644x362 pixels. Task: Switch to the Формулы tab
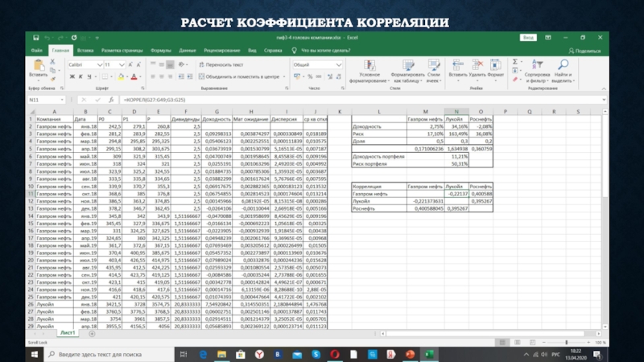click(x=160, y=51)
